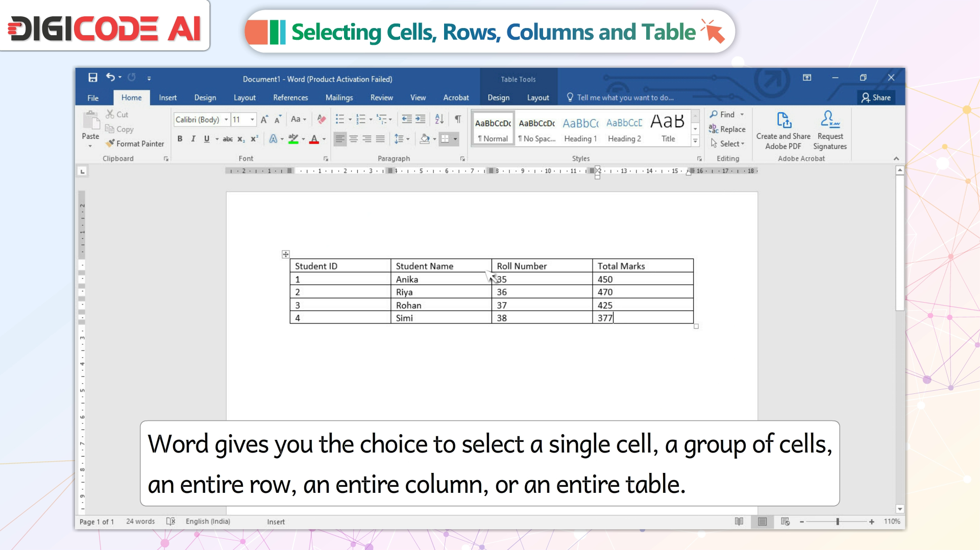Click the Increase Indent icon
The width and height of the screenshot is (980, 550).
420,119
